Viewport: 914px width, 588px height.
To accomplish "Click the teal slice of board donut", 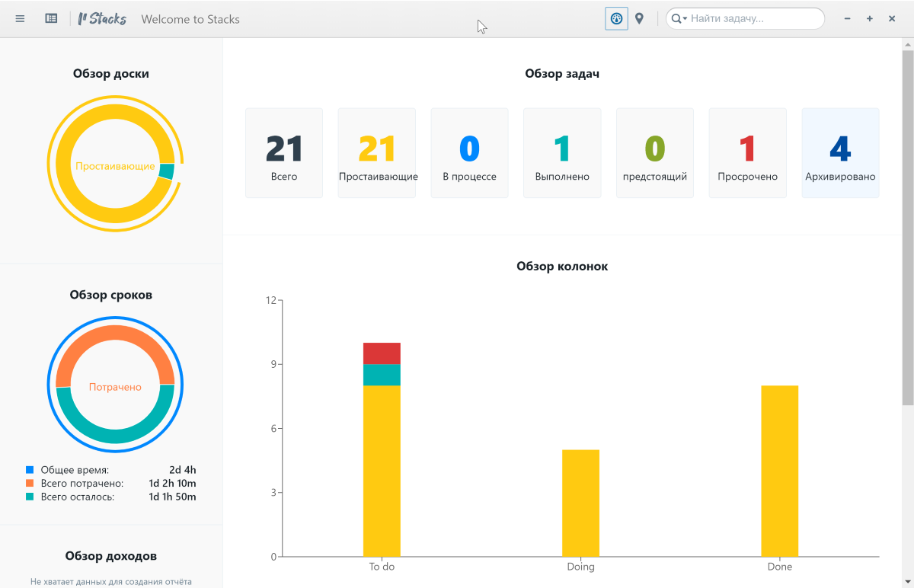I will point(167,171).
